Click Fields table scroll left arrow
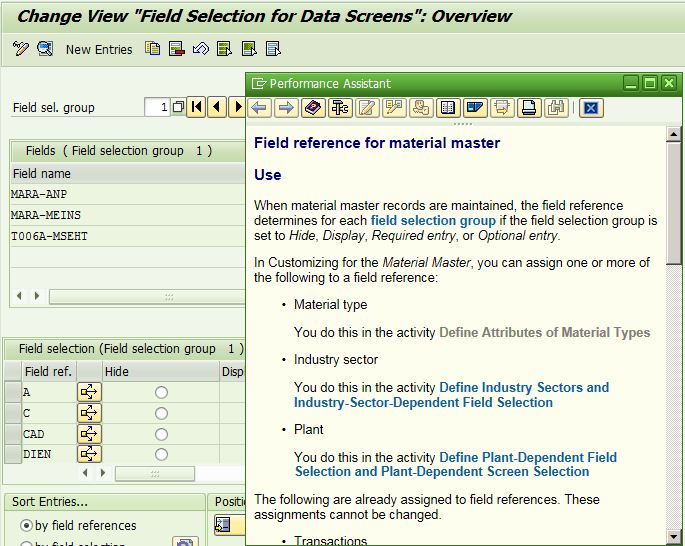This screenshot has height=546, width=685. coord(19,296)
